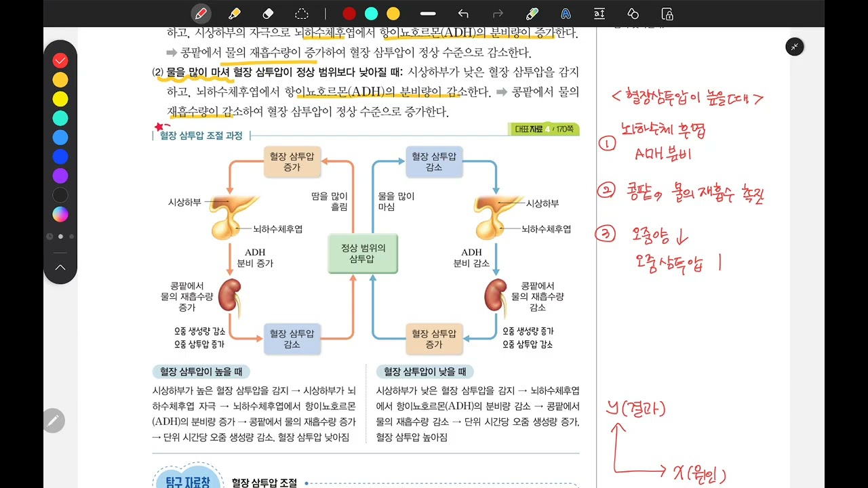Image resolution: width=868 pixels, height=488 pixels.
Task: Click the blue 혈장 삼투압 감소 top box
Action: 434,162
